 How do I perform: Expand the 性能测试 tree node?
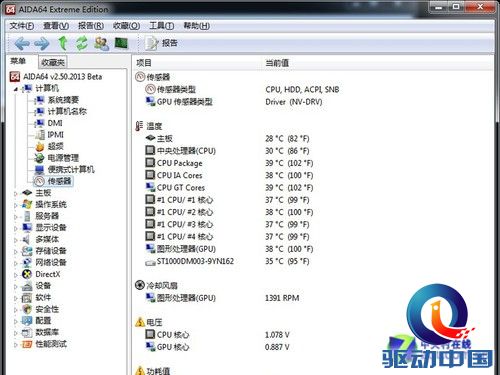[x=16, y=344]
